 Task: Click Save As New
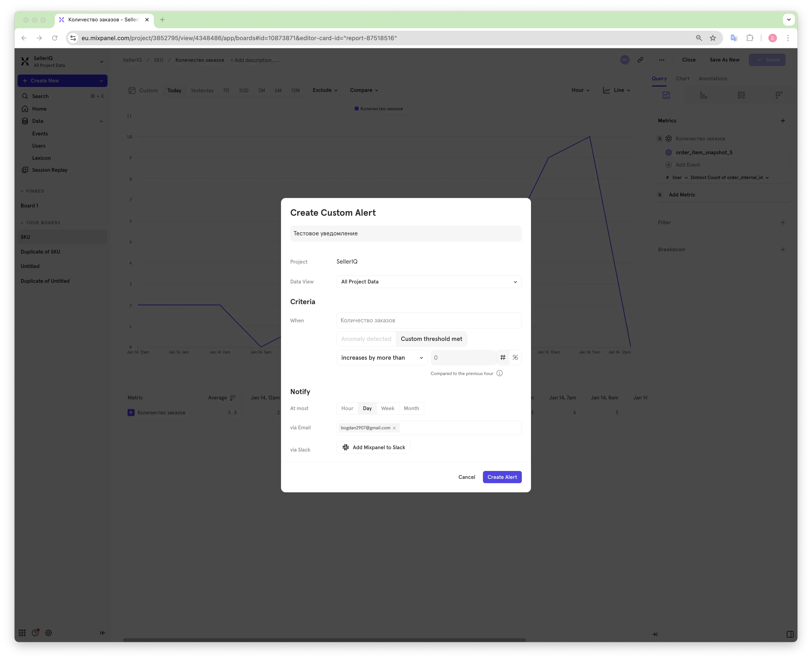point(724,60)
